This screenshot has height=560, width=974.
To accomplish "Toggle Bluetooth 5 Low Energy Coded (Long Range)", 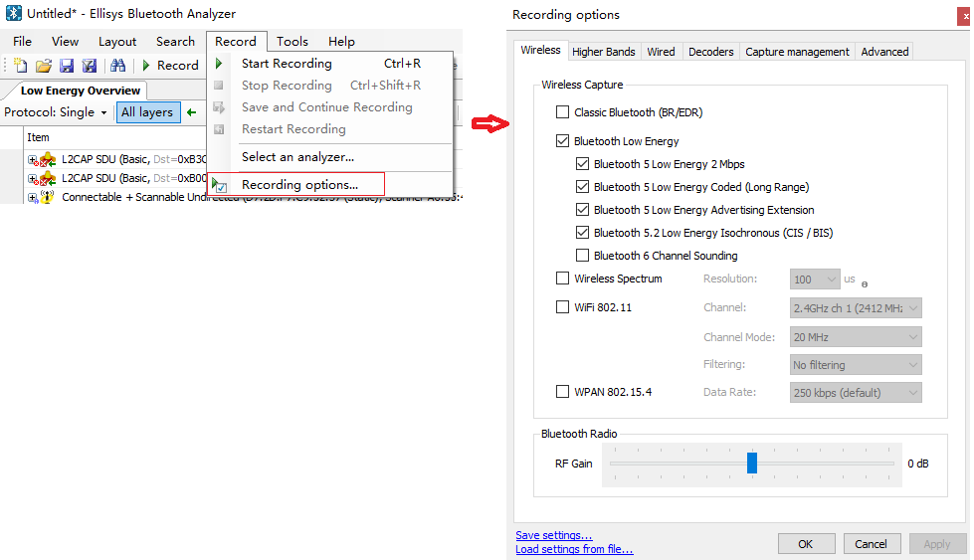I will (x=582, y=187).
